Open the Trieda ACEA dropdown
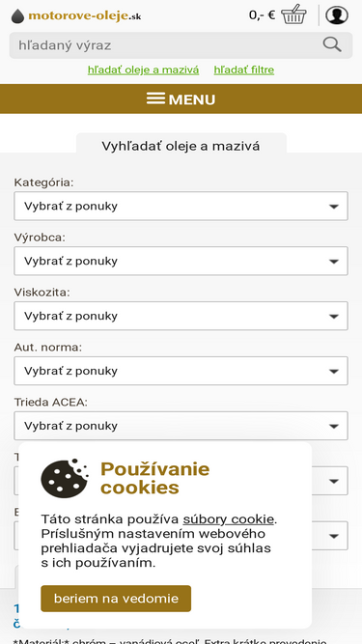This screenshot has width=362, height=644. pyautogui.click(x=181, y=426)
